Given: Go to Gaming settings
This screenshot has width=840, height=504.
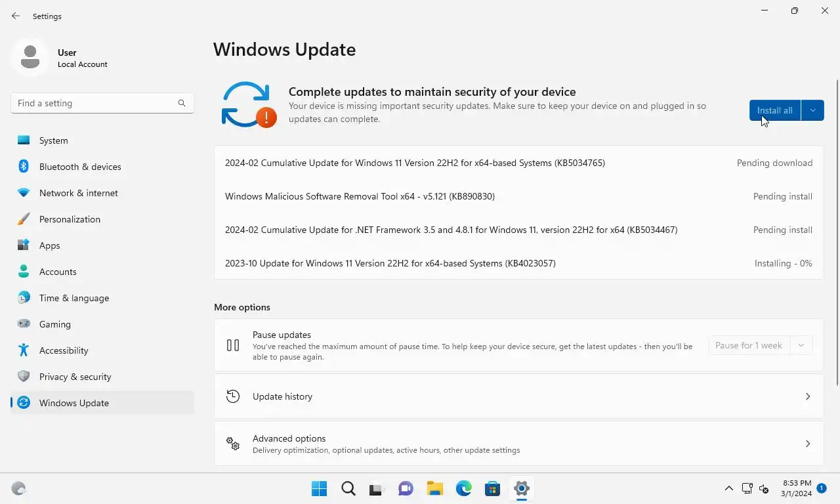Looking at the screenshot, I should click(x=102, y=324).
